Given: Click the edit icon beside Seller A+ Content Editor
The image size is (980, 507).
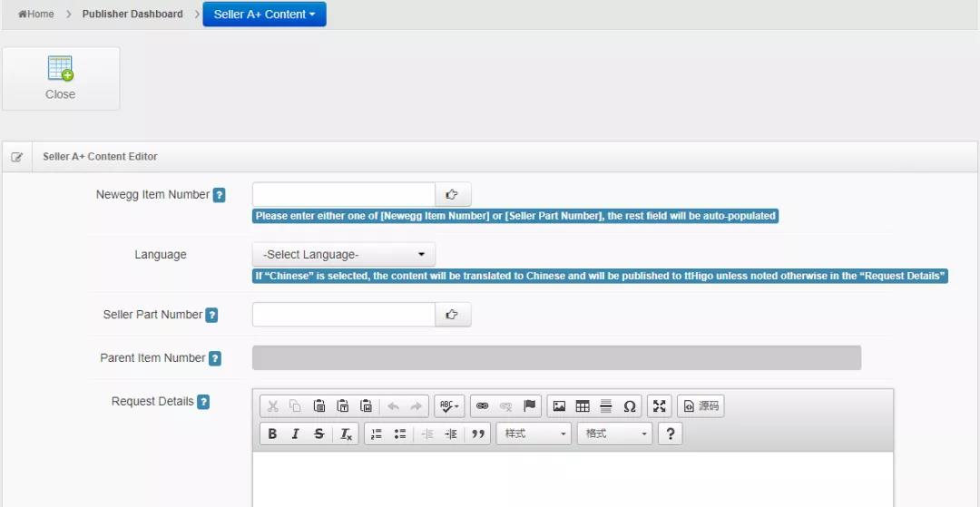Looking at the screenshot, I should point(17,157).
